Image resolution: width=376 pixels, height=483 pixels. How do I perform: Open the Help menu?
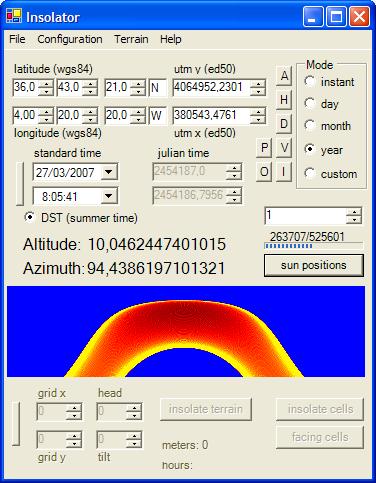171,39
